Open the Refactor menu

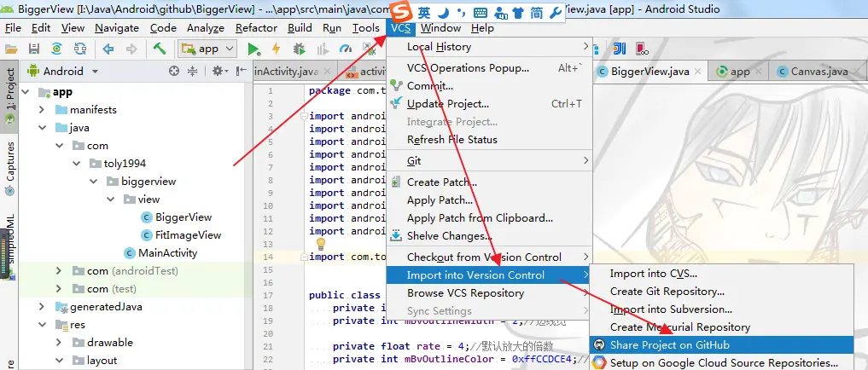click(x=256, y=28)
